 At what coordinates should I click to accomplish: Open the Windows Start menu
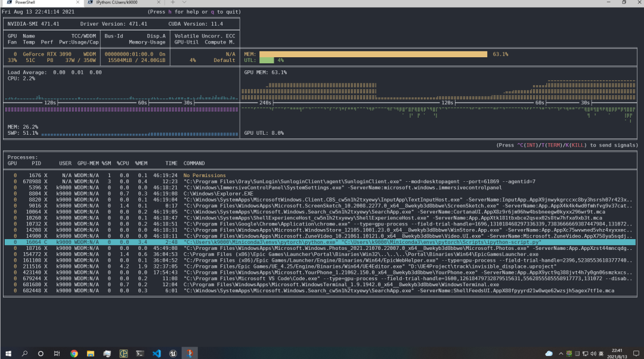point(8,353)
